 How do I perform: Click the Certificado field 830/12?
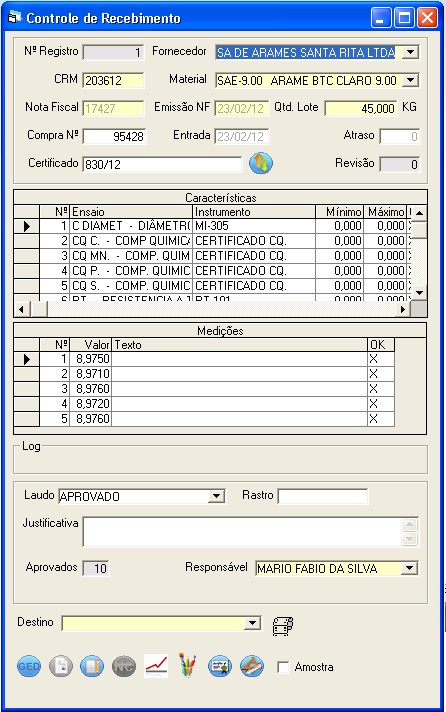coord(163,164)
